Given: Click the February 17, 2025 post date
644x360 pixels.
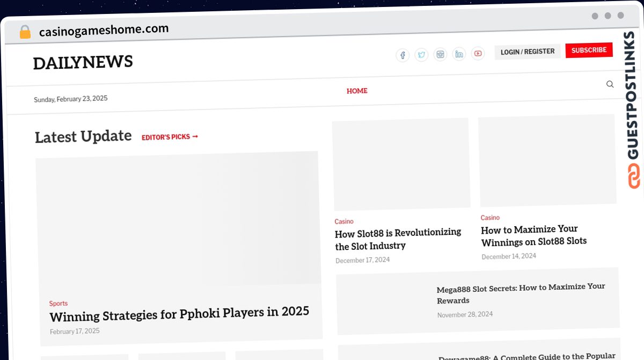Looking at the screenshot, I should pos(75,332).
